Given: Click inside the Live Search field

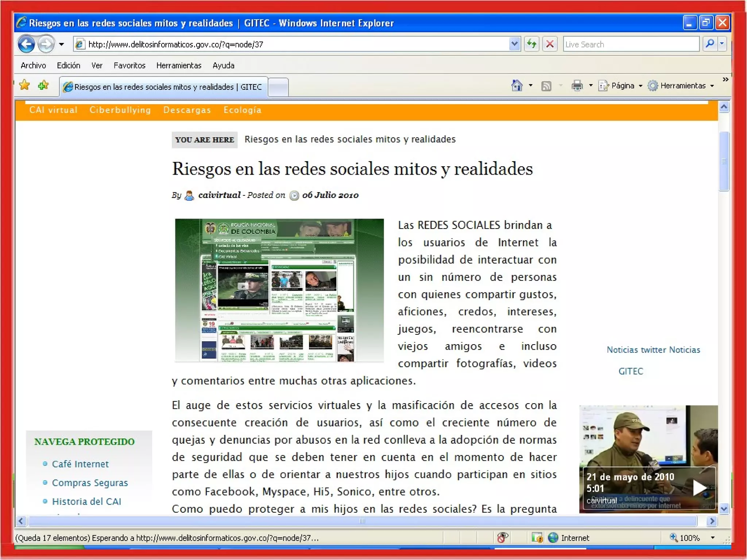Looking at the screenshot, I should coord(630,44).
